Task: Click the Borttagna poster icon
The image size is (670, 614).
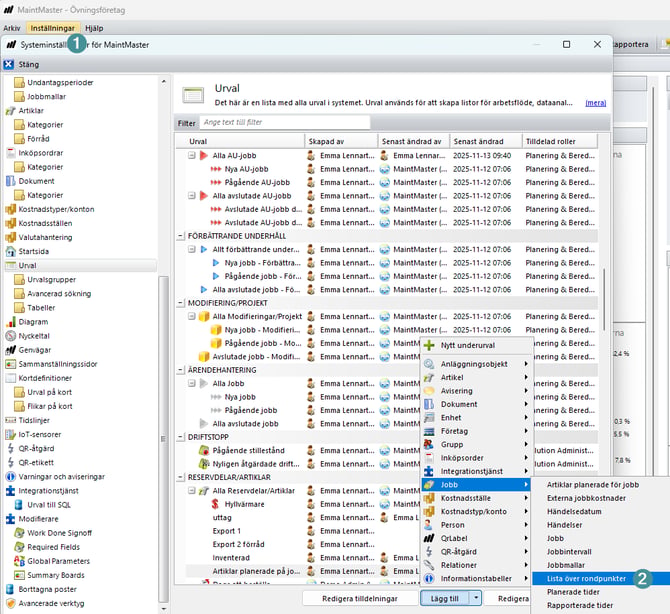Action: (10, 590)
